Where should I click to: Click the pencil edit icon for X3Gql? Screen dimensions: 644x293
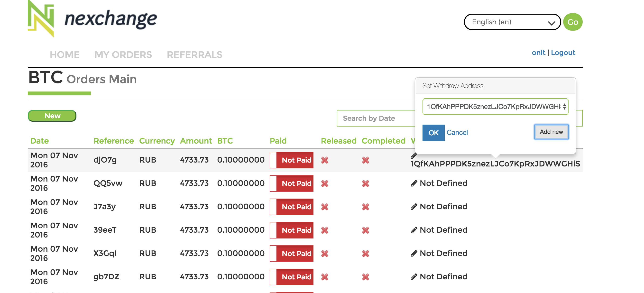pos(414,253)
